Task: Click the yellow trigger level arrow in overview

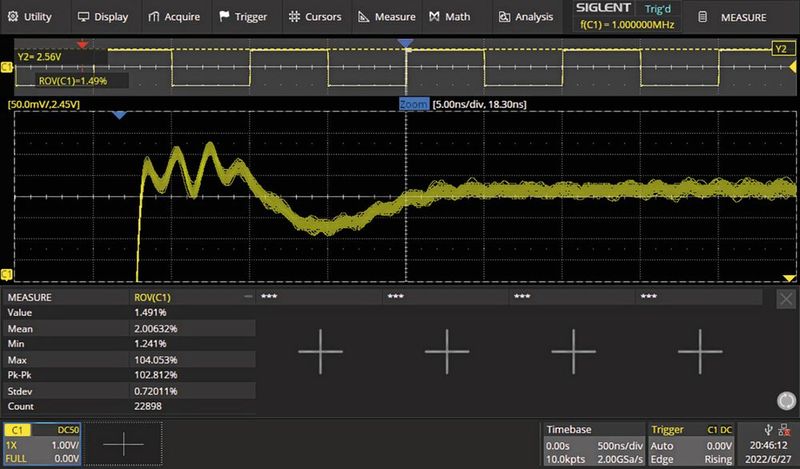Action: [x=792, y=67]
